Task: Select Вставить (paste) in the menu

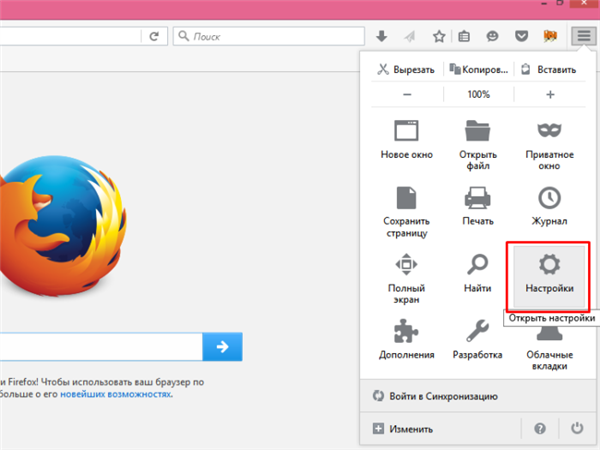Action: pyautogui.click(x=549, y=69)
